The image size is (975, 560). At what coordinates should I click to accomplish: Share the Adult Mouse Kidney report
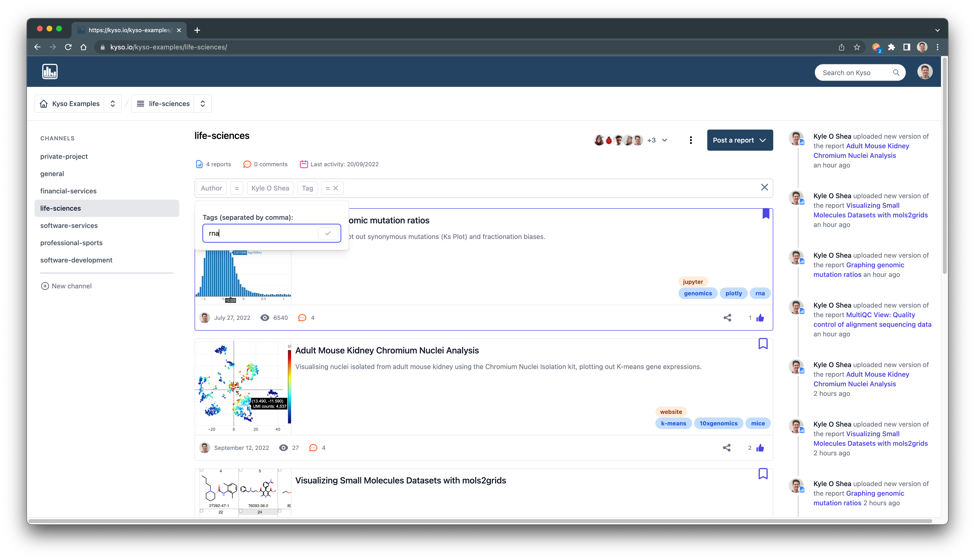pos(727,448)
